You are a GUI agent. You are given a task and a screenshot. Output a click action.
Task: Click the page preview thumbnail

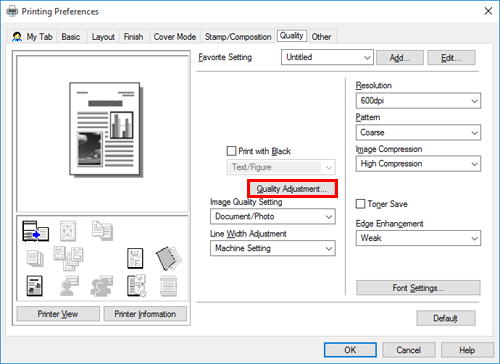click(105, 129)
